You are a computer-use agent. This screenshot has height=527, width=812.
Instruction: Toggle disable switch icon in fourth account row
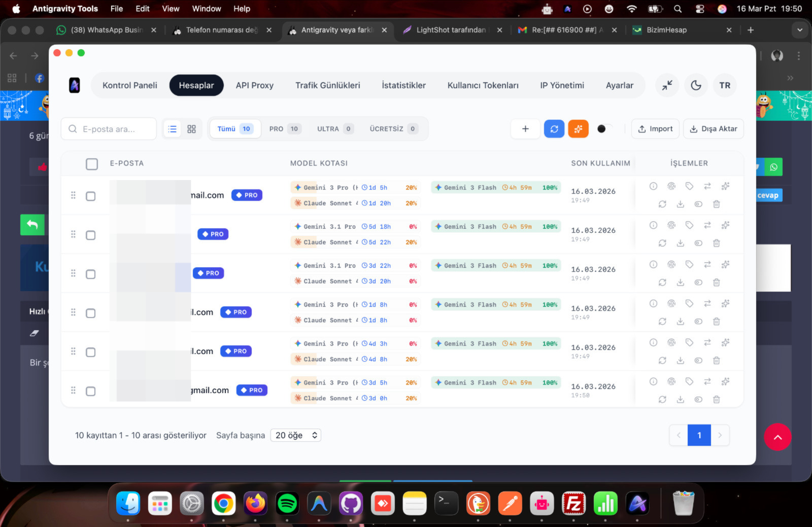pos(698,321)
